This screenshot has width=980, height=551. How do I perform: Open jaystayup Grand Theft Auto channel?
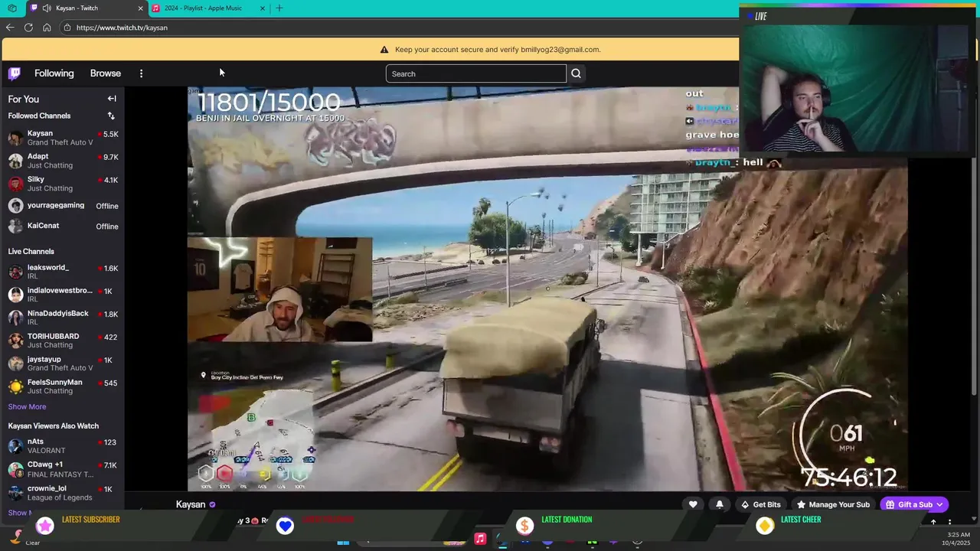63,364
